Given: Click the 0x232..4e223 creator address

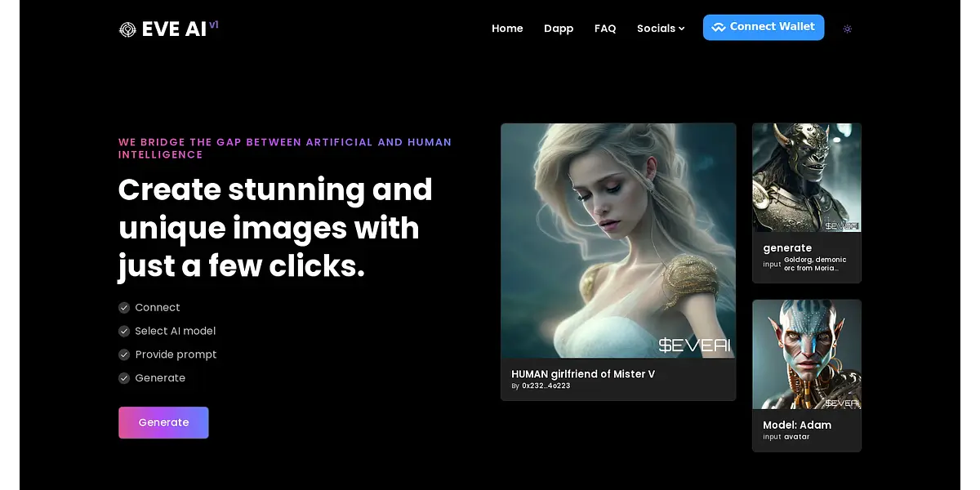Looking at the screenshot, I should pyautogui.click(x=546, y=385).
